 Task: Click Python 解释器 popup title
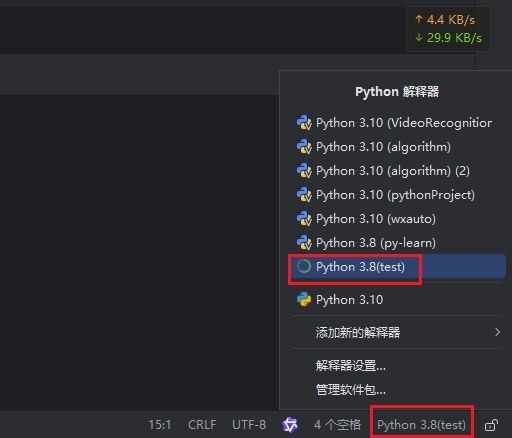(x=397, y=92)
